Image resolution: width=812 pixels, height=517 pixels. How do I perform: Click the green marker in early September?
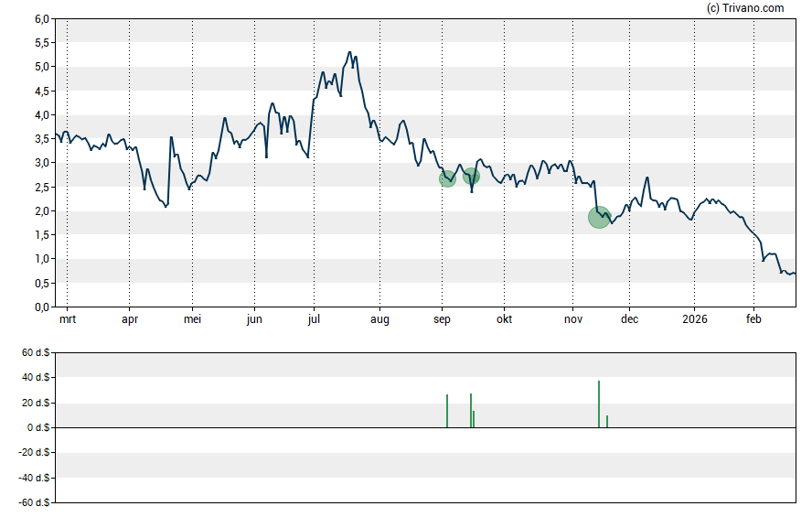447,178
